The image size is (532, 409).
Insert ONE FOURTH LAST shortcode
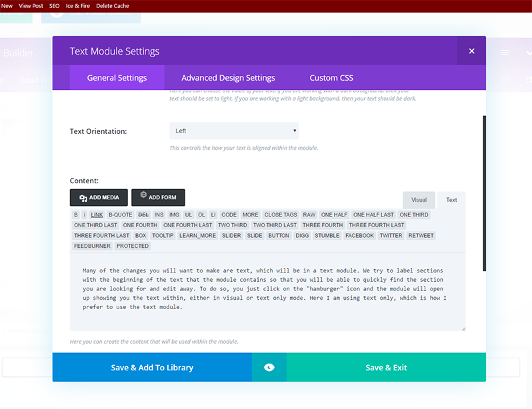[x=187, y=225]
